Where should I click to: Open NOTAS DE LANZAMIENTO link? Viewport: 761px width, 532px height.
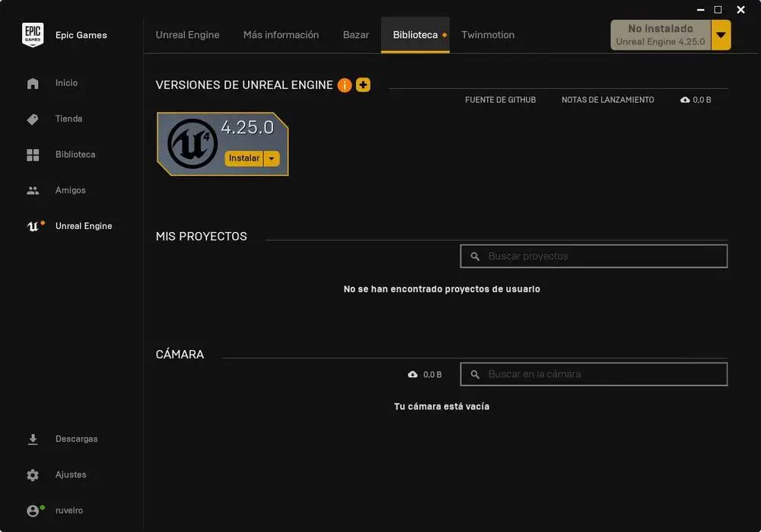(607, 100)
